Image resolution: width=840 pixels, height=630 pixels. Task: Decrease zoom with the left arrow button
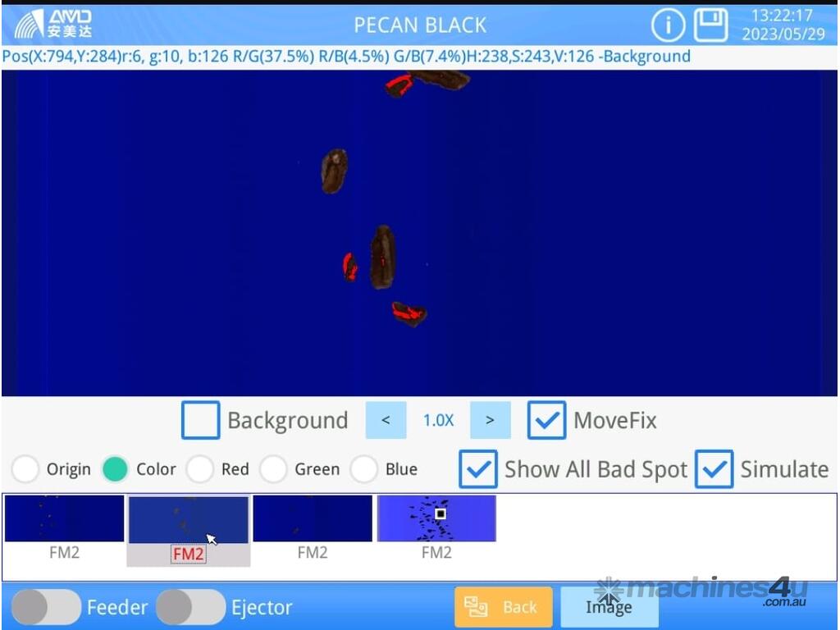pyautogui.click(x=386, y=420)
